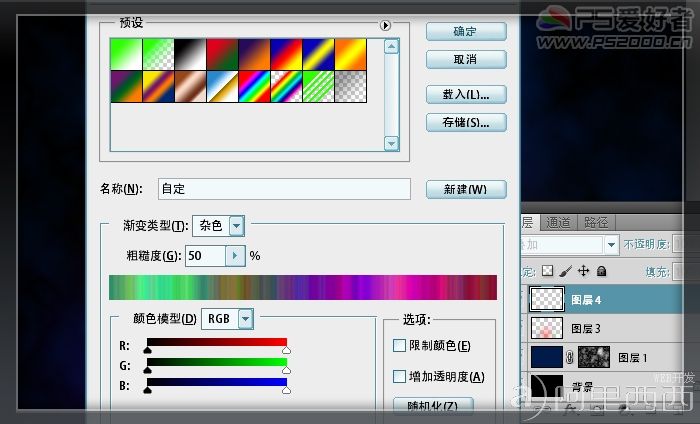This screenshot has width=700, height=424.
Task: Open the 渐变类型 dropdown
Action: [237, 226]
